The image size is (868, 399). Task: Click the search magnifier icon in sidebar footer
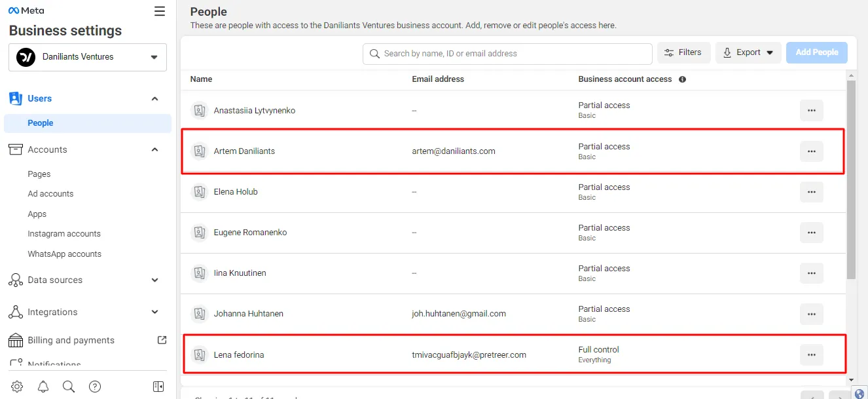[69, 387]
